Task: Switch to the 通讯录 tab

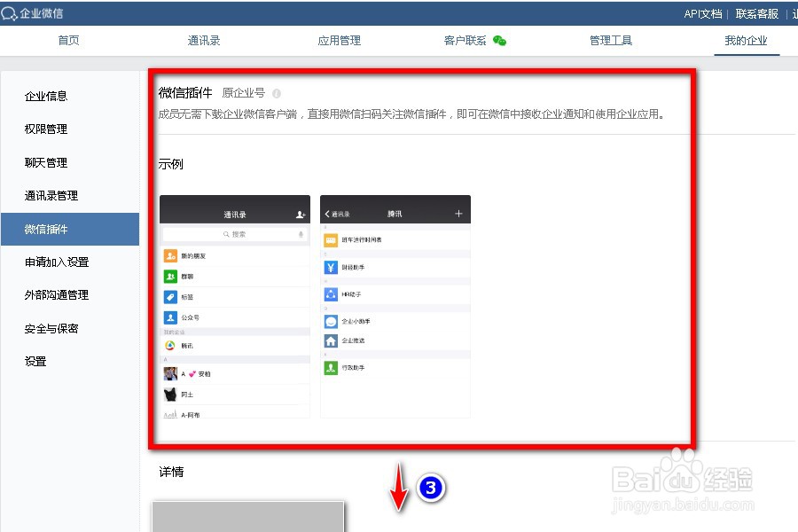Action: click(204, 40)
